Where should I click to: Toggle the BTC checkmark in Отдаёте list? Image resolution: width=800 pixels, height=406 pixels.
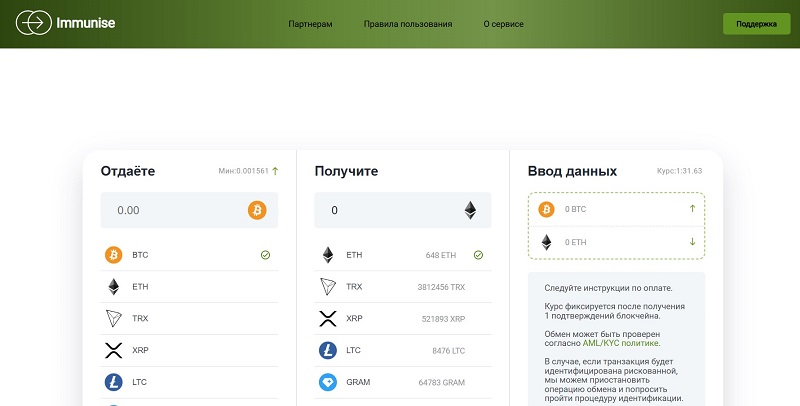click(x=265, y=255)
